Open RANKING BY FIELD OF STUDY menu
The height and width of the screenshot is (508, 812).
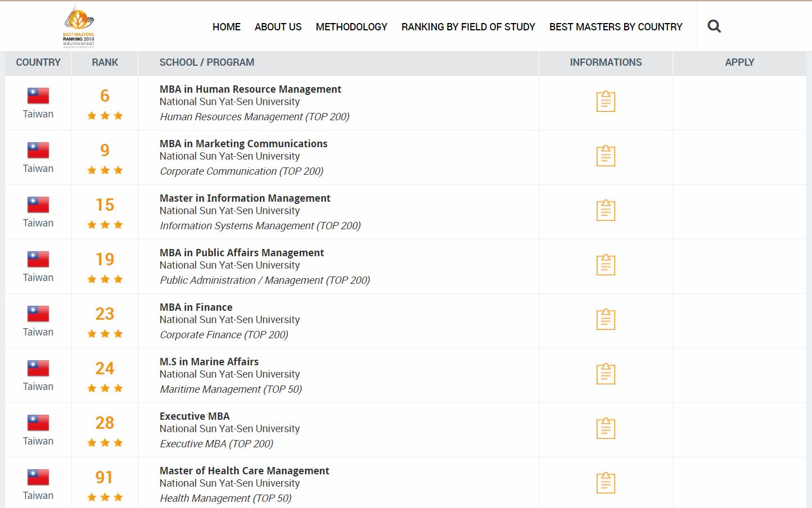pos(468,27)
